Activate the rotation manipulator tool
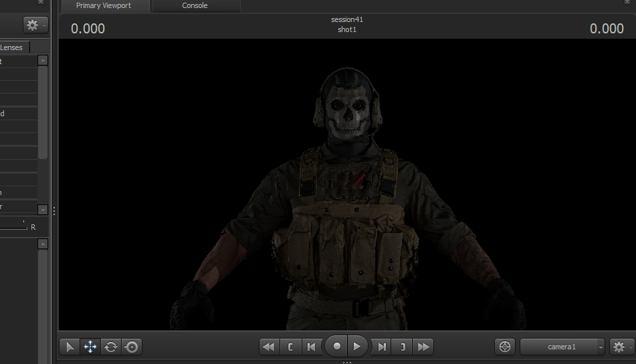The width and height of the screenshot is (636, 364). [111, 347]
